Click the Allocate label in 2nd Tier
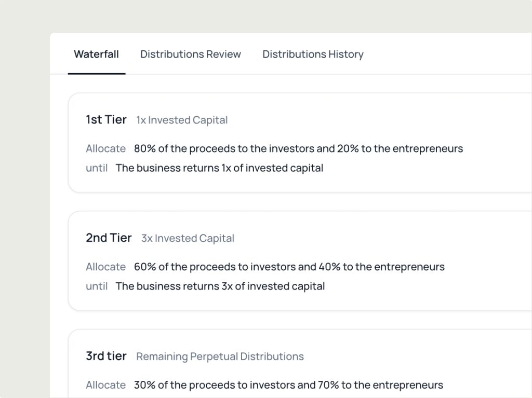Viewport: 532px width, 398px height. [x=105, y=267]
